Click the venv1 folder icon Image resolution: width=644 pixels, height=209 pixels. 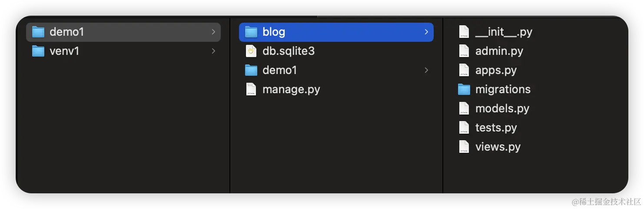point(38,51)
